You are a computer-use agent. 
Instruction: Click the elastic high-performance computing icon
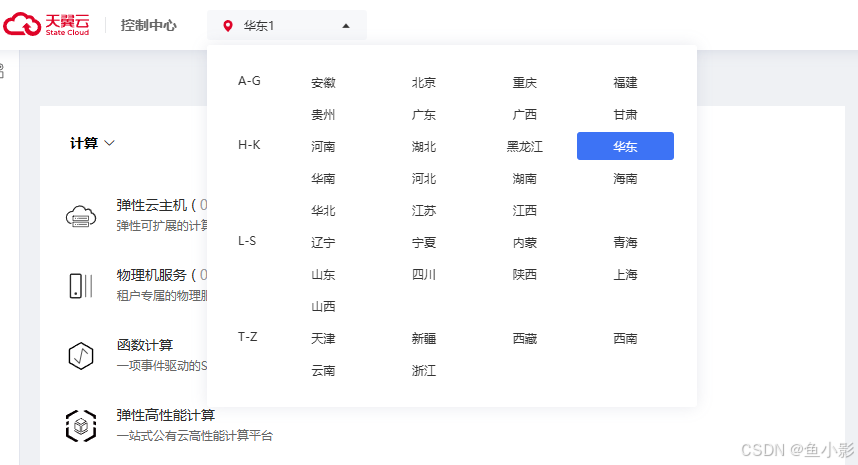coord(81,426)
